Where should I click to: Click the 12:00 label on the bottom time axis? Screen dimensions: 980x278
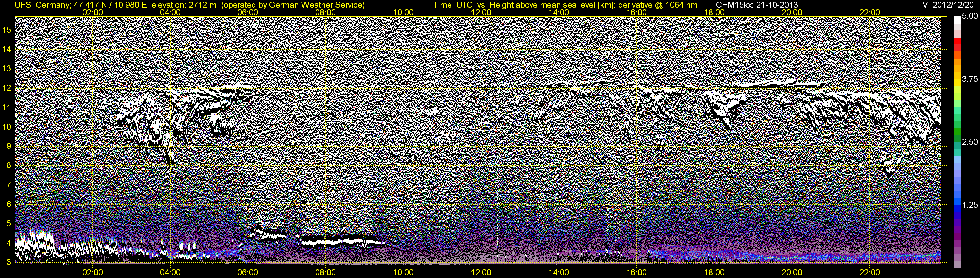pyautogui.click(x=481, y=273)
